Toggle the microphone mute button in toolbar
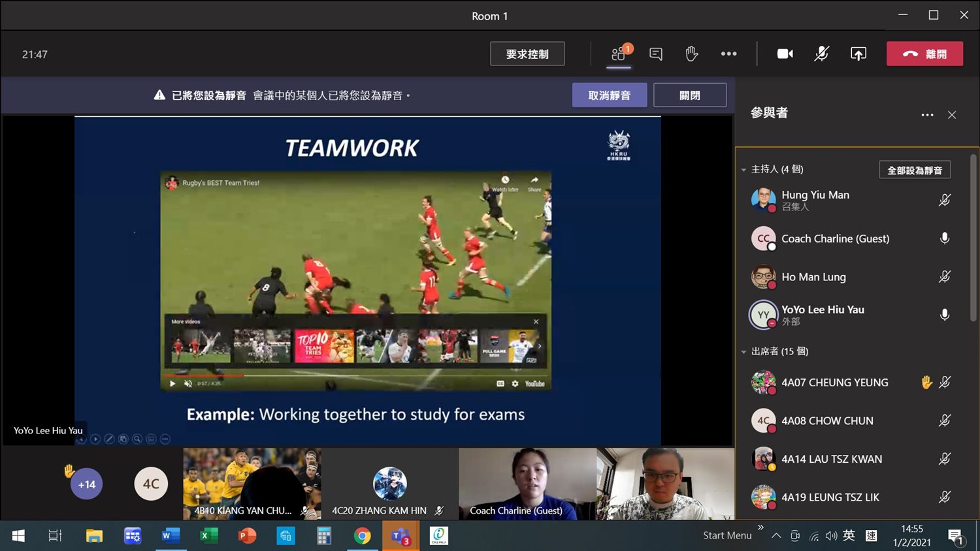This screenshot has height=551, width=980. pos(822,54)
